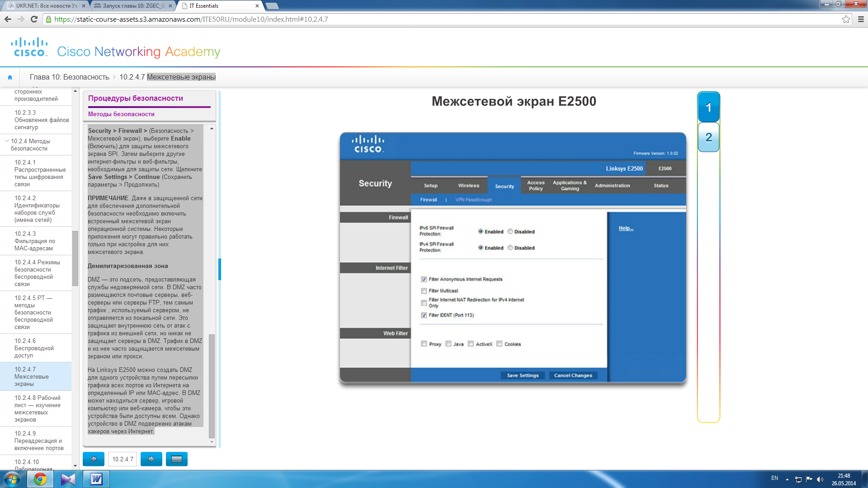Switch to VPN Passthrough sub-tab
868x488 pixels.
[473, 200]
